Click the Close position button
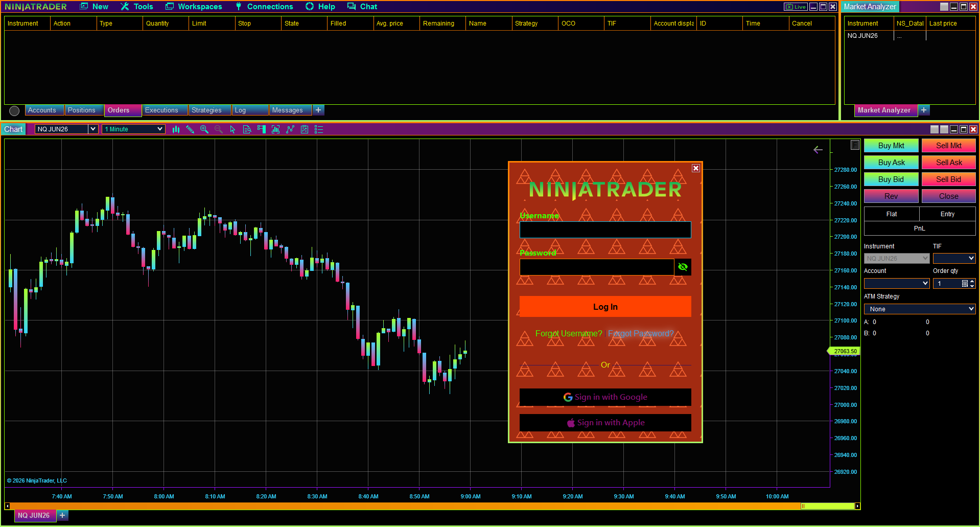980x527 pixels. point(949,196)
